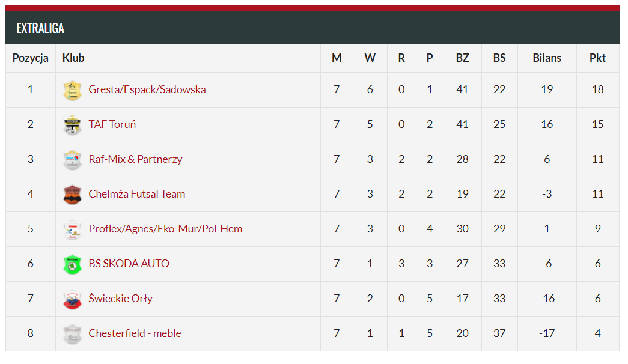Click the Bilans column header
The height and width of the screenshot is (364, 628).
pyautogui.click(x=547, y=58)
